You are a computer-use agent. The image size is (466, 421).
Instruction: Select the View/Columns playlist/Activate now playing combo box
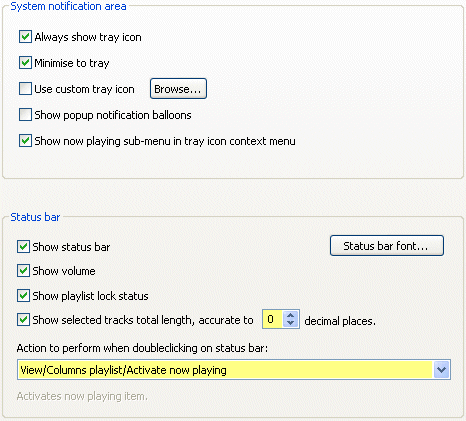point(234,369)
